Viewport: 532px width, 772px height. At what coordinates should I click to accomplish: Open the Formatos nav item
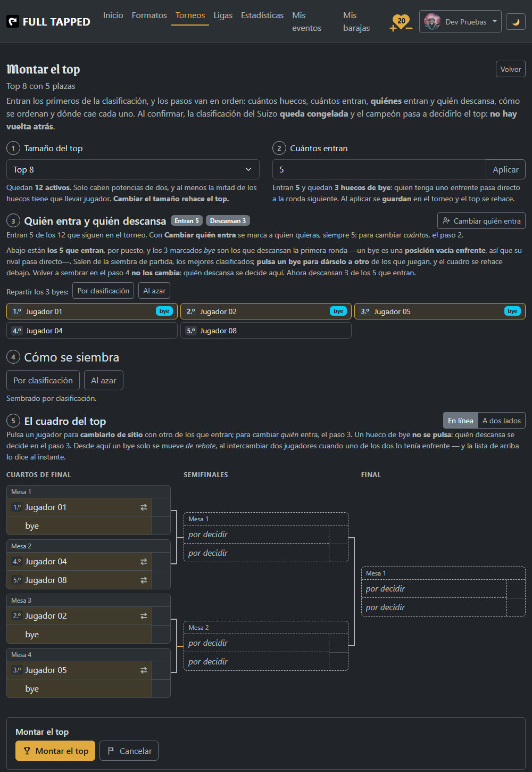(149, 15)
